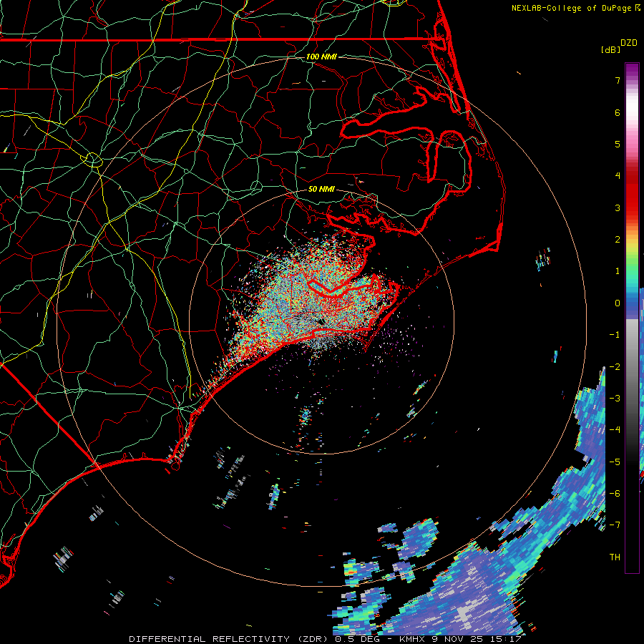Click the DIFFERENTIAL REFLECTIVITY (ZDR) caption text

click(x=230, y=639)
